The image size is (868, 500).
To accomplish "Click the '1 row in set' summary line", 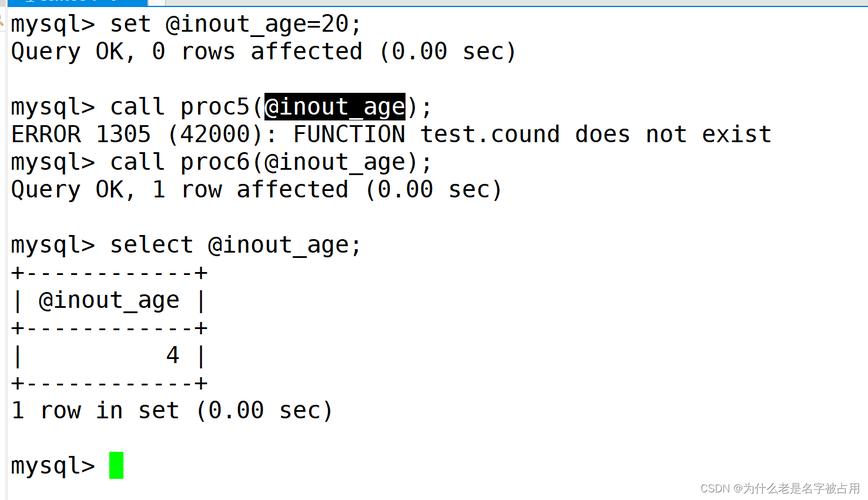I will click(172, 411).
